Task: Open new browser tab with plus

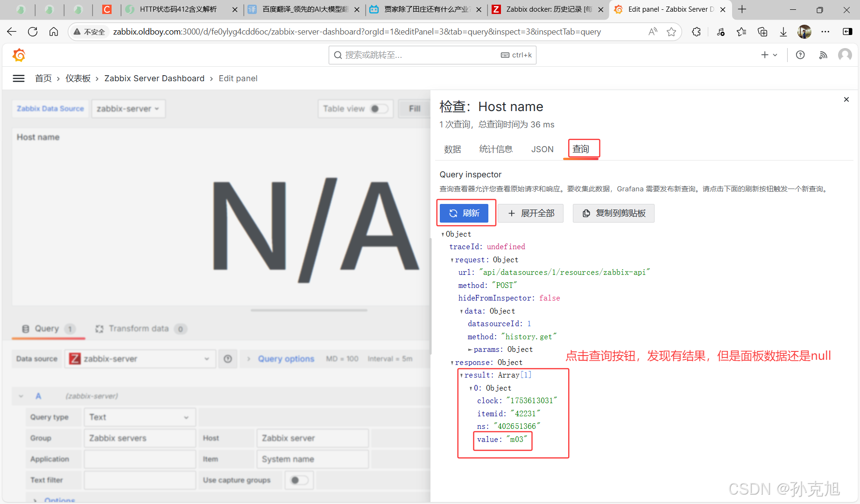Action: coord(742,9)
